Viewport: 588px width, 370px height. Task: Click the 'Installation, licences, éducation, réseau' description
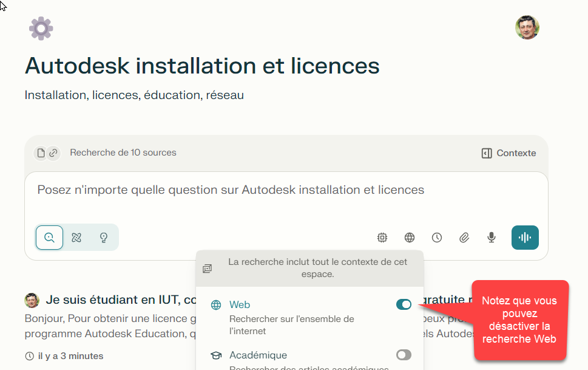click(x=134, y=95)
